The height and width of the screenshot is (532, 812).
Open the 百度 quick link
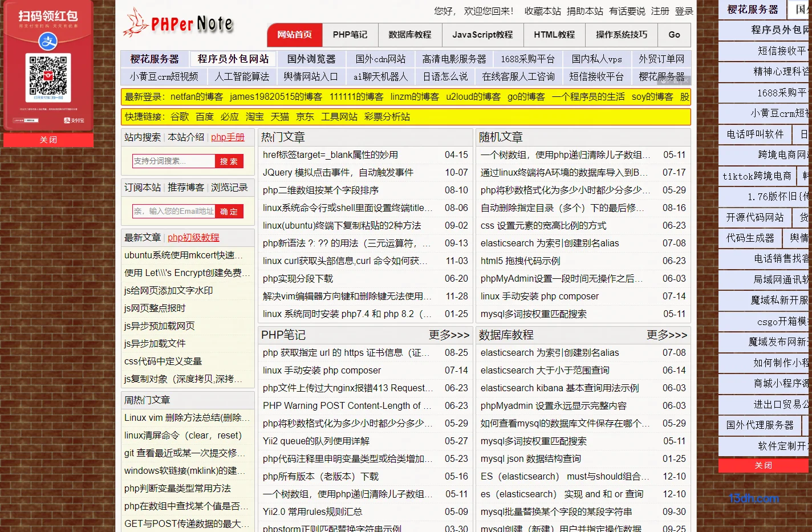205,117
